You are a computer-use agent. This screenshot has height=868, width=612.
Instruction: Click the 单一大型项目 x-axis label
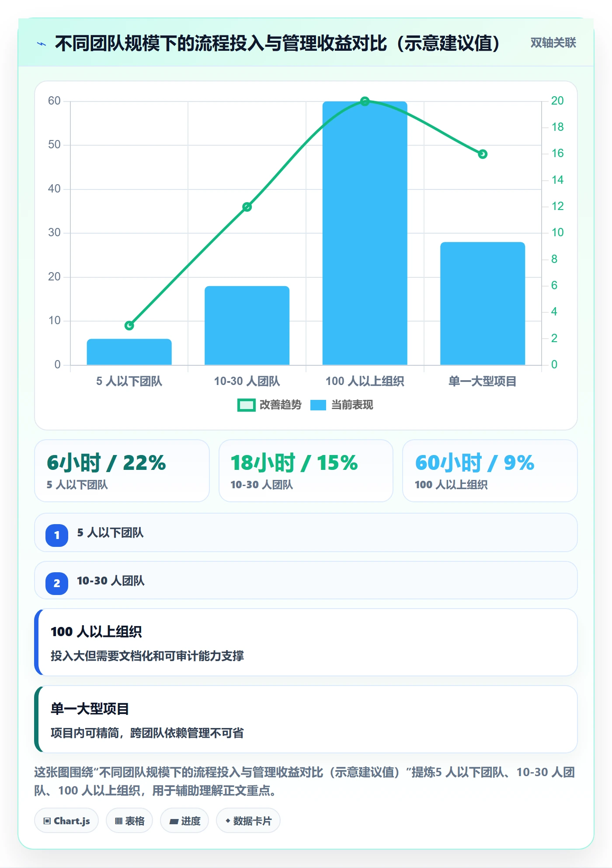click(483, 381)
